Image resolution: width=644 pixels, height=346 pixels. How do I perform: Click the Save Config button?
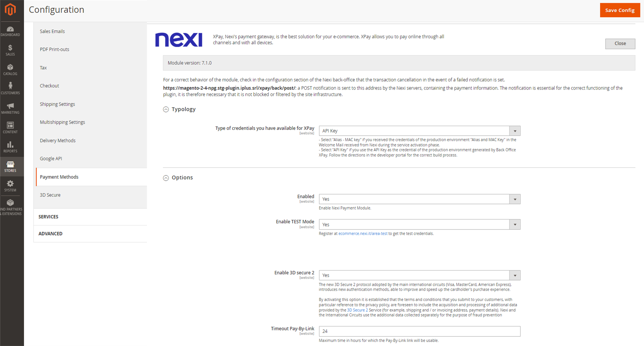click(x=620, y=10)
